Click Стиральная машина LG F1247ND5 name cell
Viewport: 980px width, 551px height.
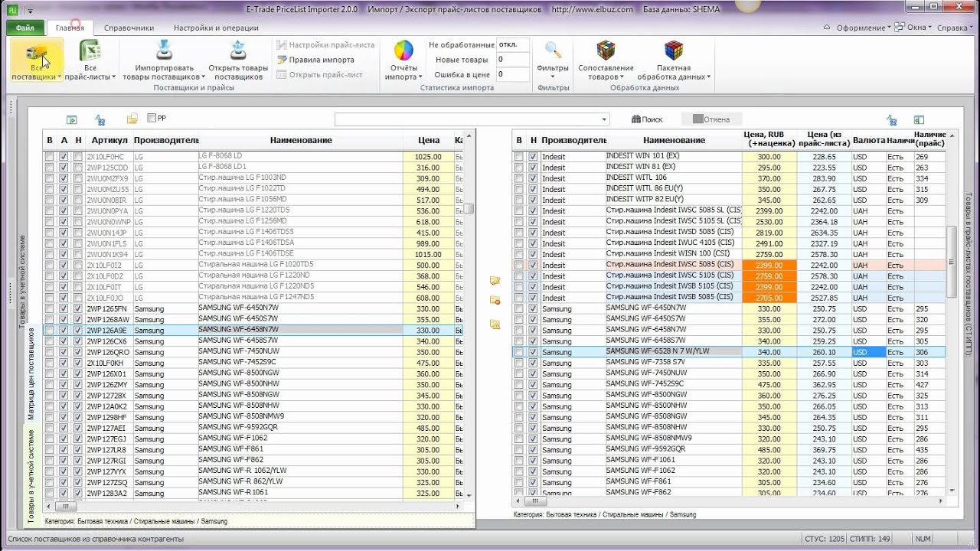pyautogui.click(x=299, y=298)
